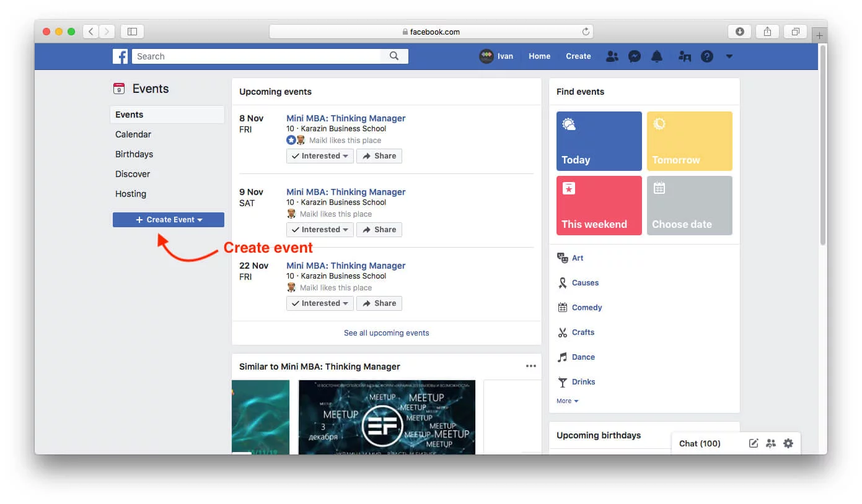862x504 pixels.
Task: Click the notifications bell icon
Action: click(657, 56)
